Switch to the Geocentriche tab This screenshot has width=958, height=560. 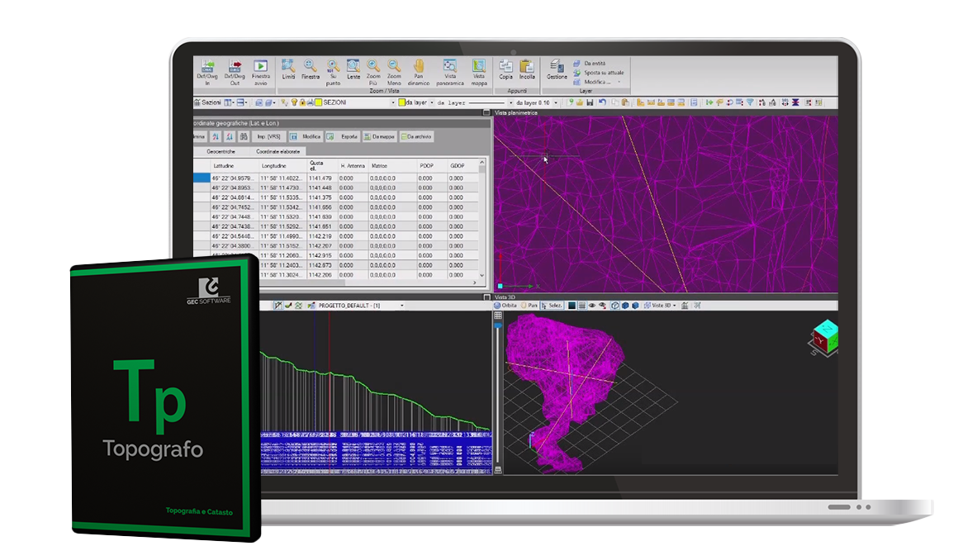click(221, 152)
